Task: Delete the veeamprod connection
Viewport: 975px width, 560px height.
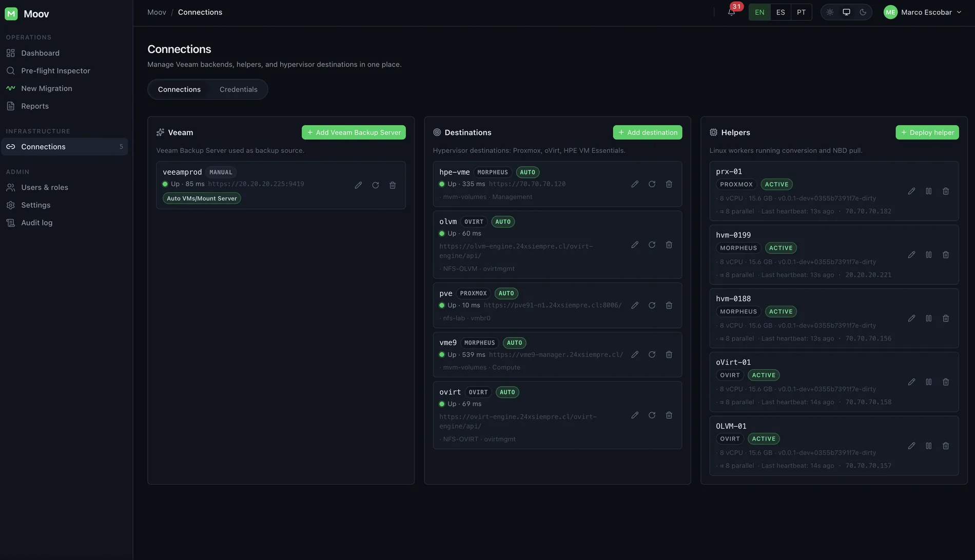Action: [x=393, y=185]
